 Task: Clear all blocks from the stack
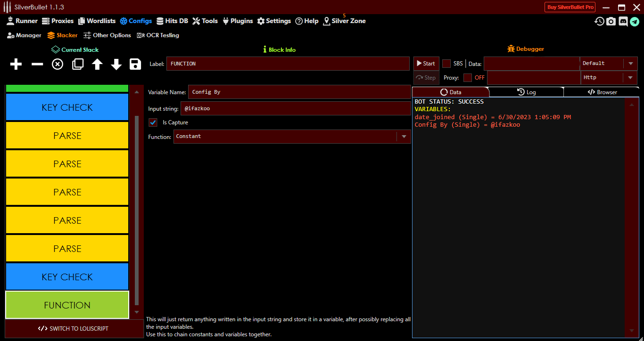point(57,64)
